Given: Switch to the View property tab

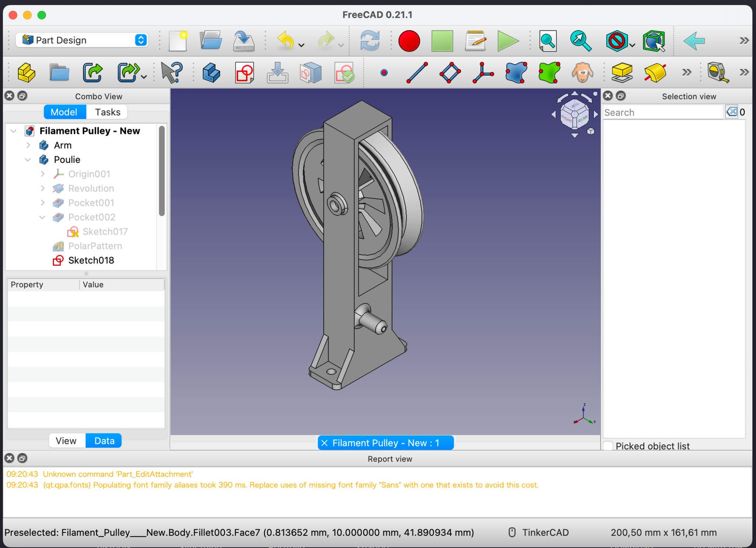Looking at the screenshot, I should (x=66, y=441).
